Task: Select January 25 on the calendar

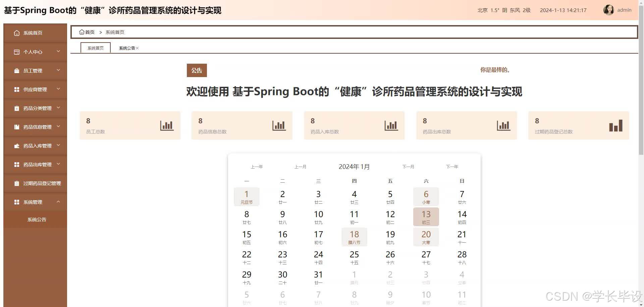Action: click(354, 257)
